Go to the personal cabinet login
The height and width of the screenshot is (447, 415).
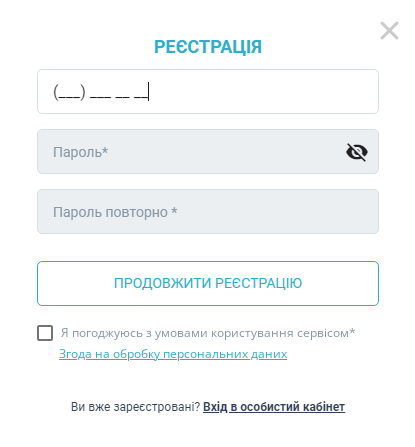(x=274, y=407)
